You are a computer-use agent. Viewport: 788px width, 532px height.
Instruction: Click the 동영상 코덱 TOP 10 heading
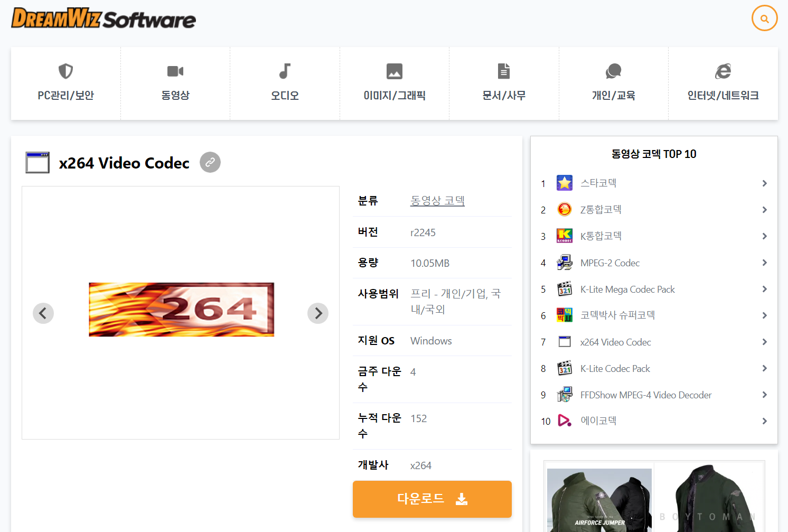tap(654, 154)
